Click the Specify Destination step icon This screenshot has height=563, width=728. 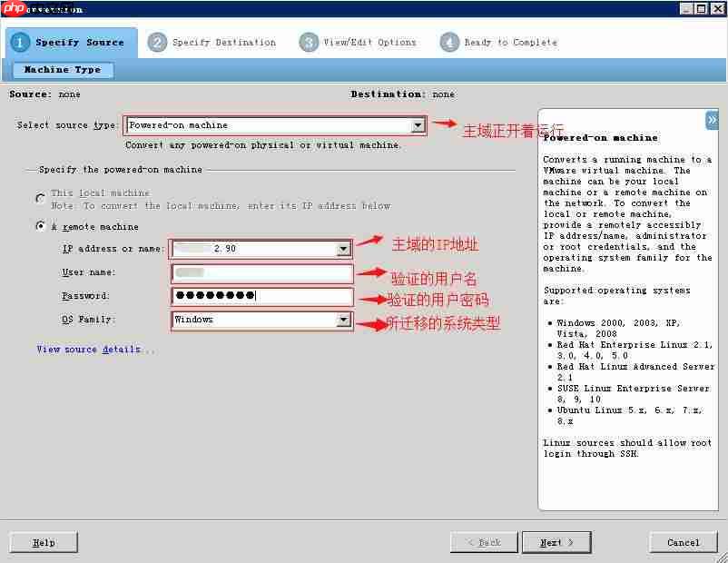click(x=158, y=41)
